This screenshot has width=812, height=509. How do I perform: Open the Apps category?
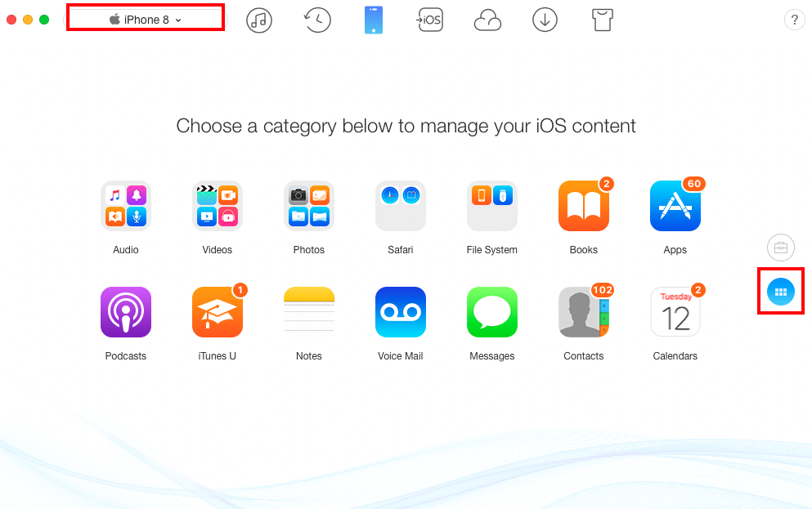point(675,206)
